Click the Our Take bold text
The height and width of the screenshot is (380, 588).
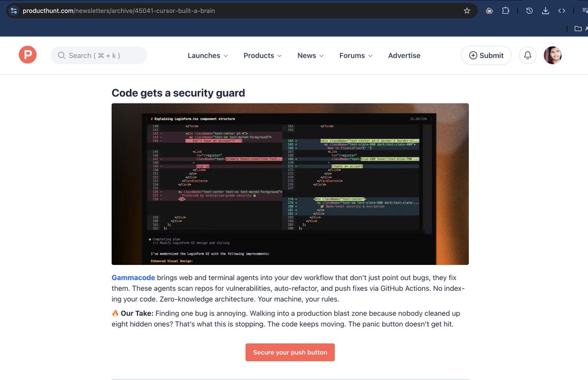(137, 313)
